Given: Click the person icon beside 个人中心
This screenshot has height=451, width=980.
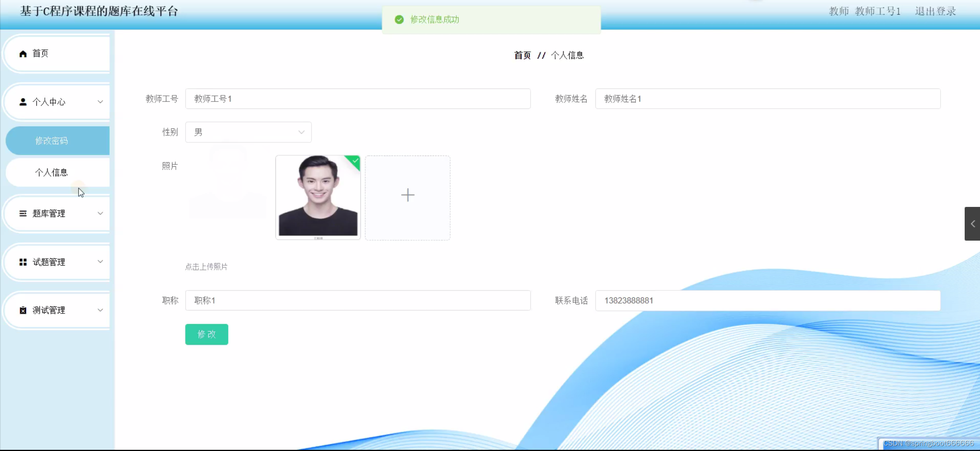Looking at the screenshot, I should 23,102.
